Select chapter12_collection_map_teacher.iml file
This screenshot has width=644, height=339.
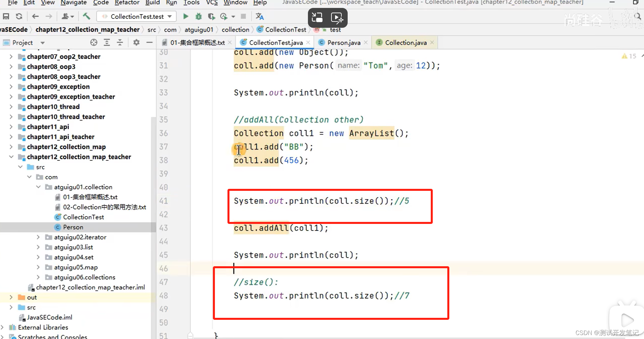click(90, 287)
